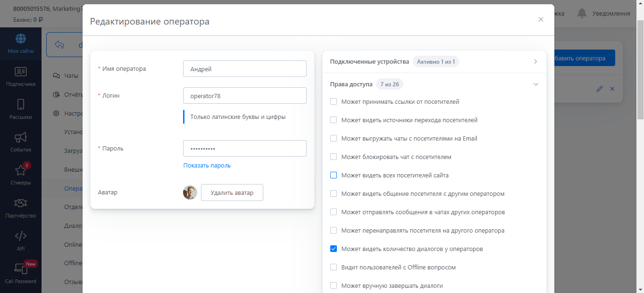644x293 pixels.
Task: Collapse the Права доступа section
Action: click(535, 84)
